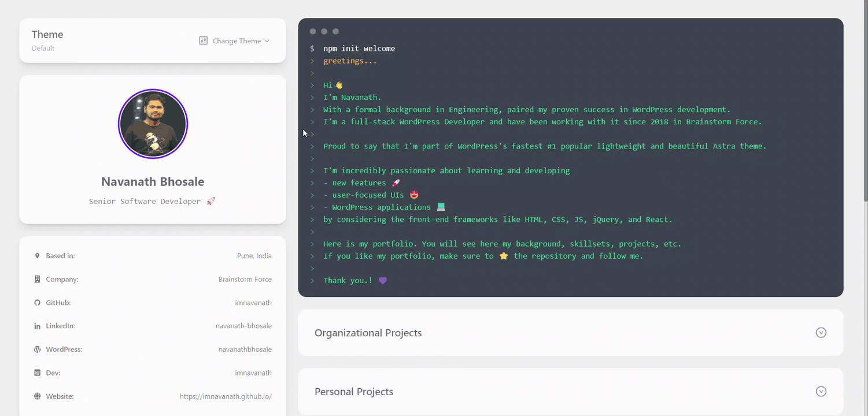Open the imnavanath GitHub link

pos(253,303)
